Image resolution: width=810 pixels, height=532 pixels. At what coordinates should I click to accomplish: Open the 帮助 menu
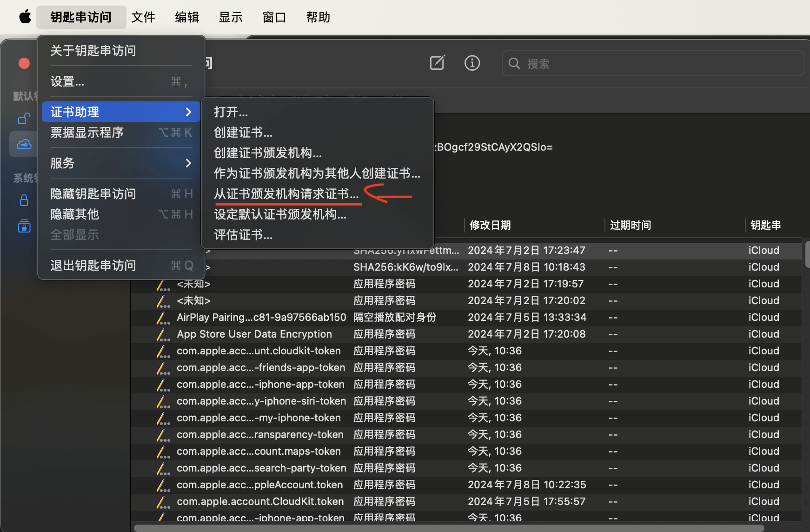318,17
